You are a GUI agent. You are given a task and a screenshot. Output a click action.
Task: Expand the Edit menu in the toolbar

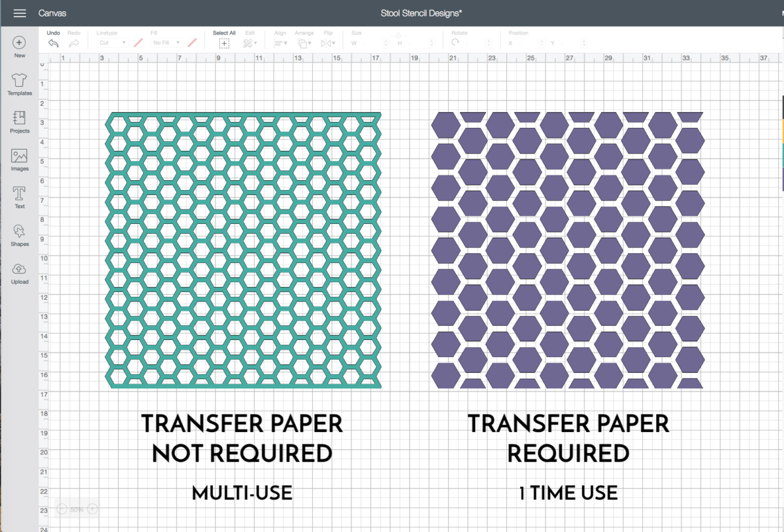point(251,42)
